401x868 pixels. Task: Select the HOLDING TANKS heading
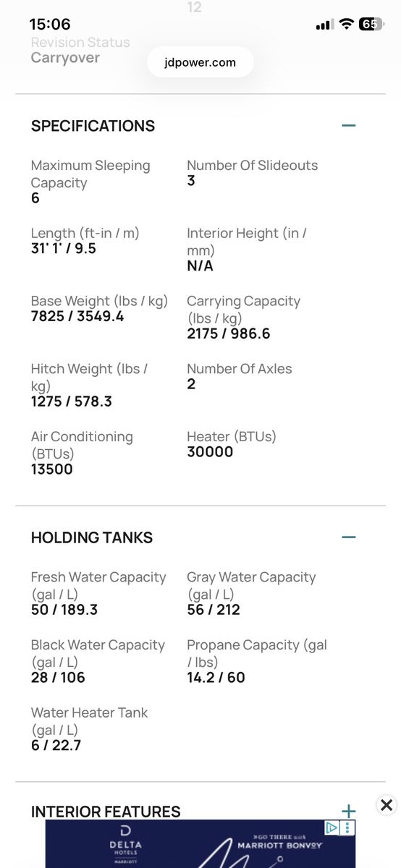(x=92, y=538)
